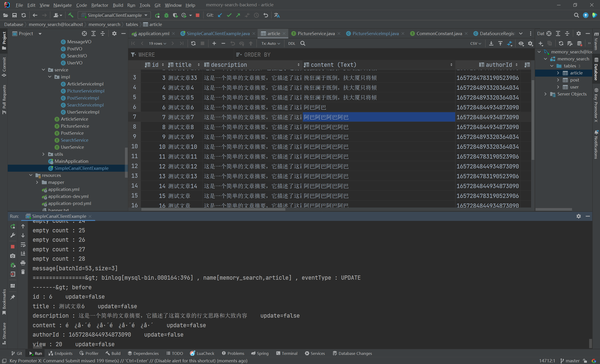Switch to the PictureService.java tab
Screen dimensions: 600x364
pos(316,33)
